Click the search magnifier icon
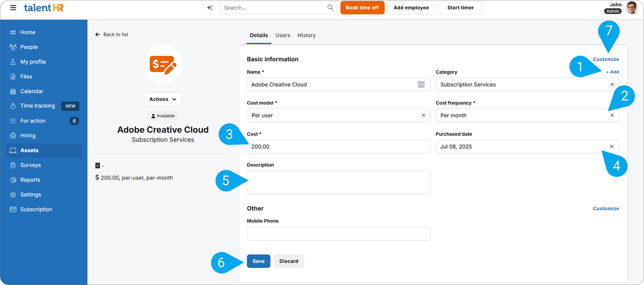644x285 pixels. click(330, 7)
